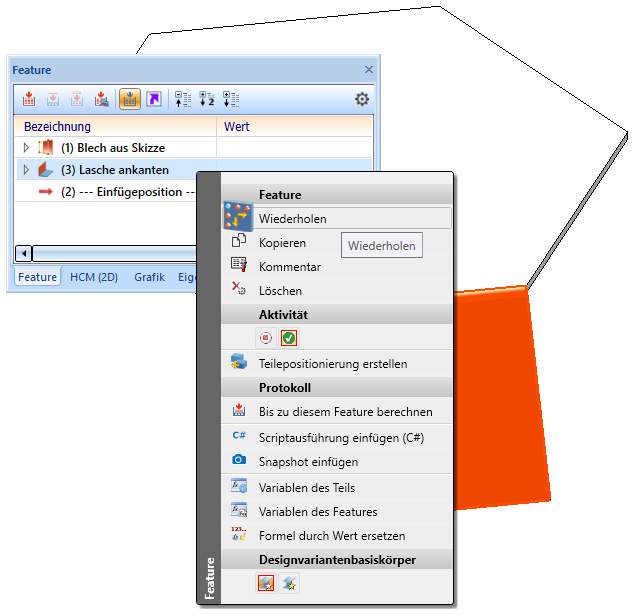
Task: Switch to the Grafik tab
Action: [x=149, y=277]
